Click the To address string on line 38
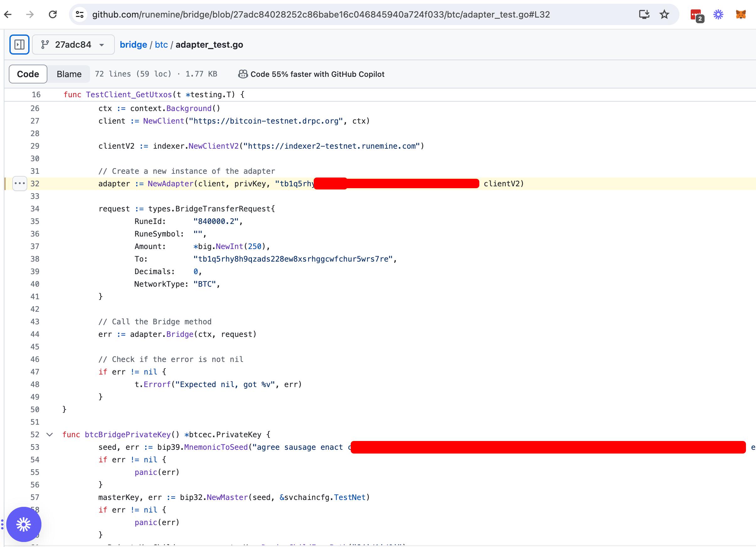 293,259
